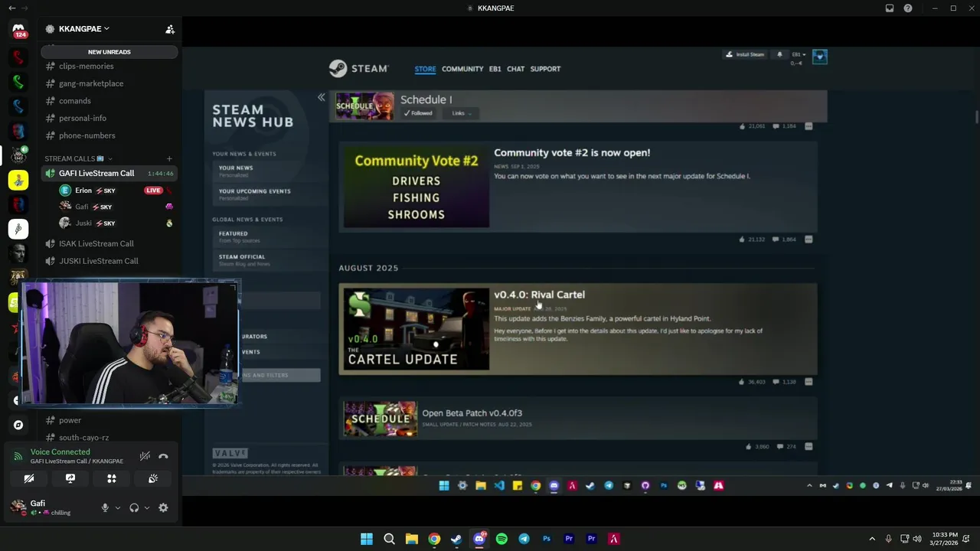Open Spotify from the Windows taskbar
The width and height of the screenshot is (980, 551).
[x=501, y=539]
